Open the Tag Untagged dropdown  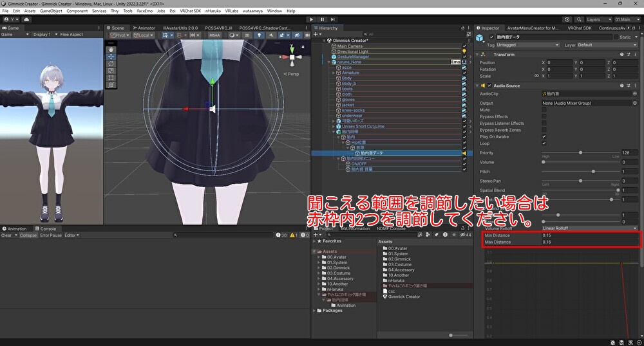point(528,44)
